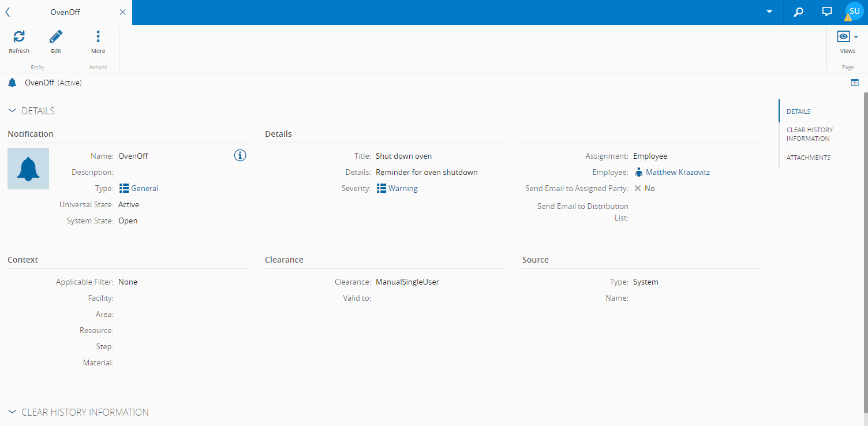Select DETAILS in the side navigation

point(798,111)
